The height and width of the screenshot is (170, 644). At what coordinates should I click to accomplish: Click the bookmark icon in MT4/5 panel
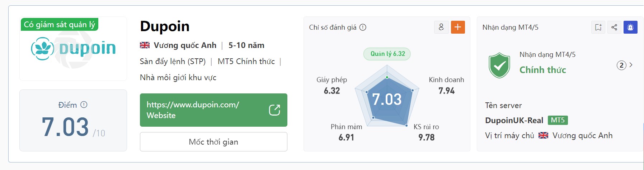pyautogui.click(x=598, y=27)
